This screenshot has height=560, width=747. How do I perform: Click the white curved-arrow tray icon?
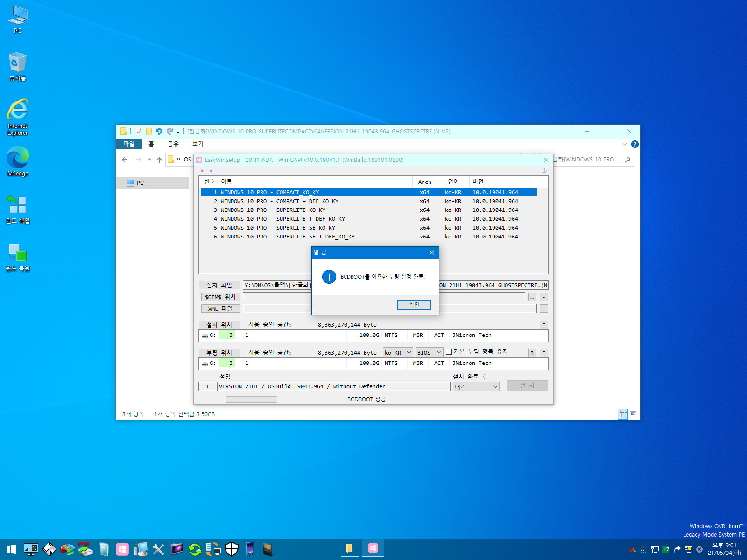[x=677, y=549]
